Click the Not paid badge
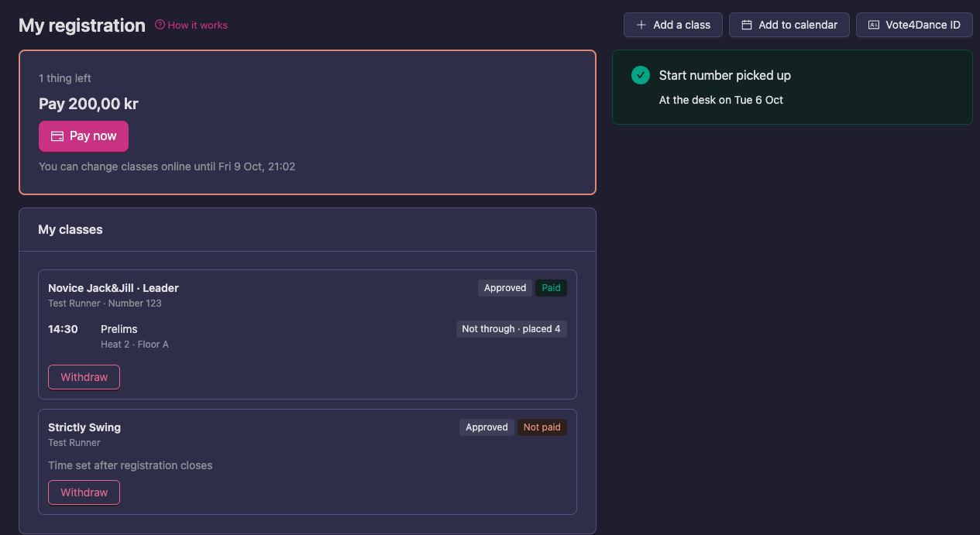 pyautogui.click(x=542, y=427)
